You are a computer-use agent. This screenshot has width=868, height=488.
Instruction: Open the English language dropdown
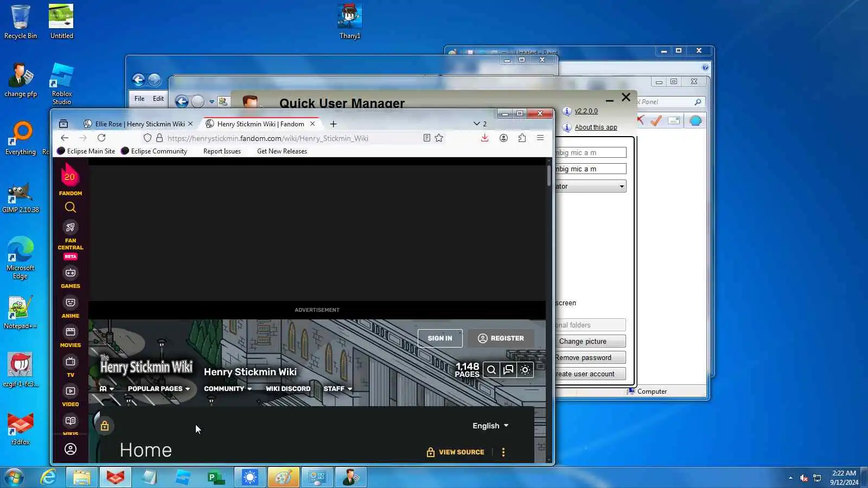pos(490,426)
